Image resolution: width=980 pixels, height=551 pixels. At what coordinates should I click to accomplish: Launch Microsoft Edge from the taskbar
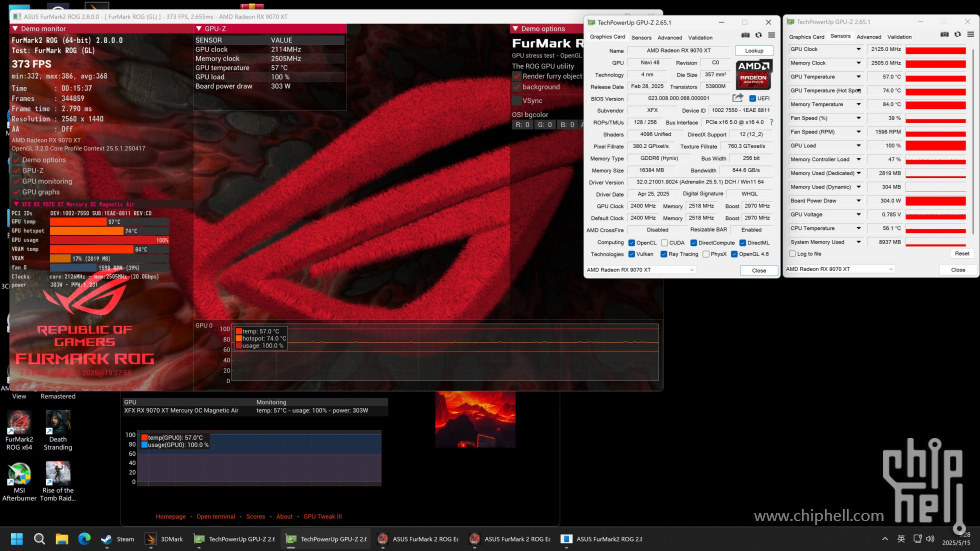click(x=84, y=539)
